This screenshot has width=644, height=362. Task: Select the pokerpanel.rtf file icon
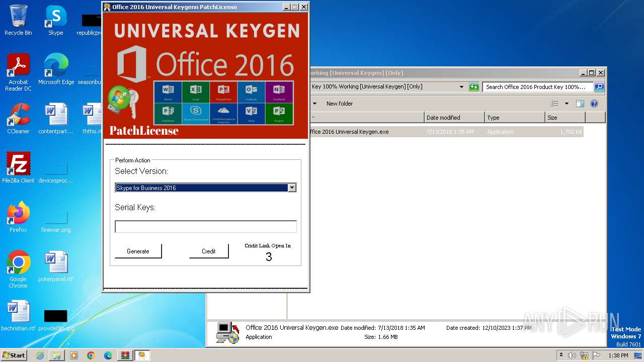[x=56, y=266]
